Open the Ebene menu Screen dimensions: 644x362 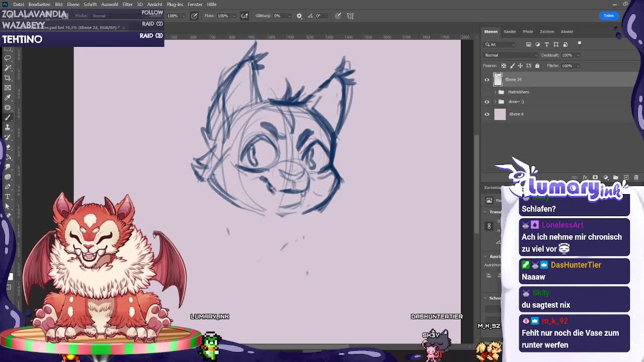[x=73, y=5]
